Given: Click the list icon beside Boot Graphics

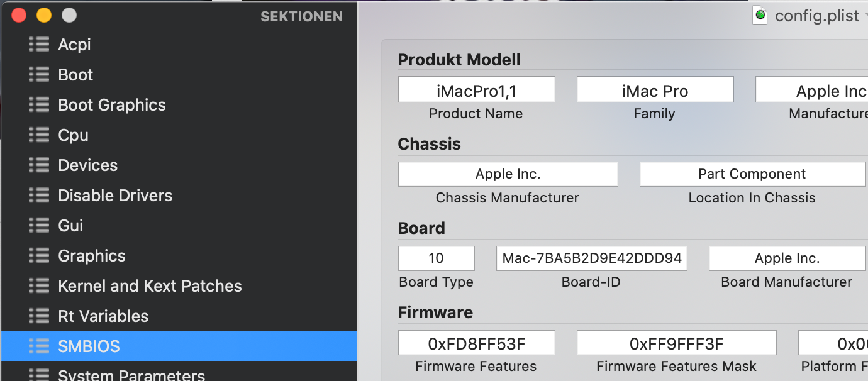Looking at the screenshot, I should pos(39,105).
